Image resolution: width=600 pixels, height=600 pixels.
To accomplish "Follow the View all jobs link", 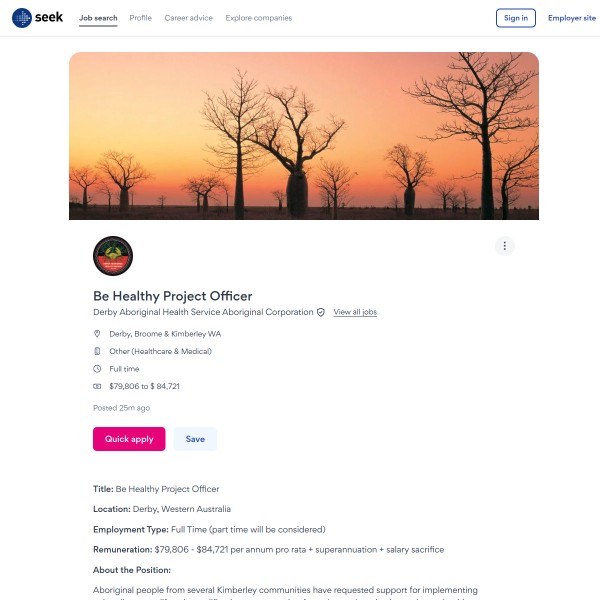I will [x=355, y=312].
